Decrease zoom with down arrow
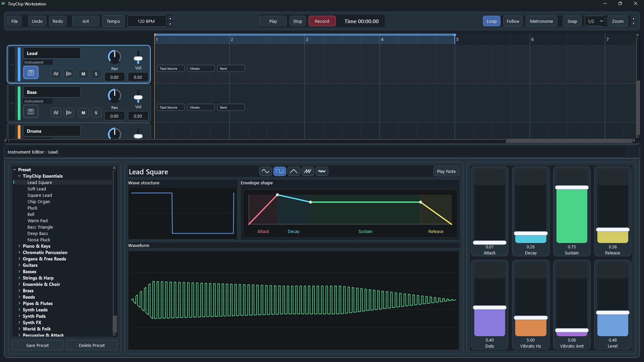The height and width of the screenshot is (362, 644). pos(633,24)
